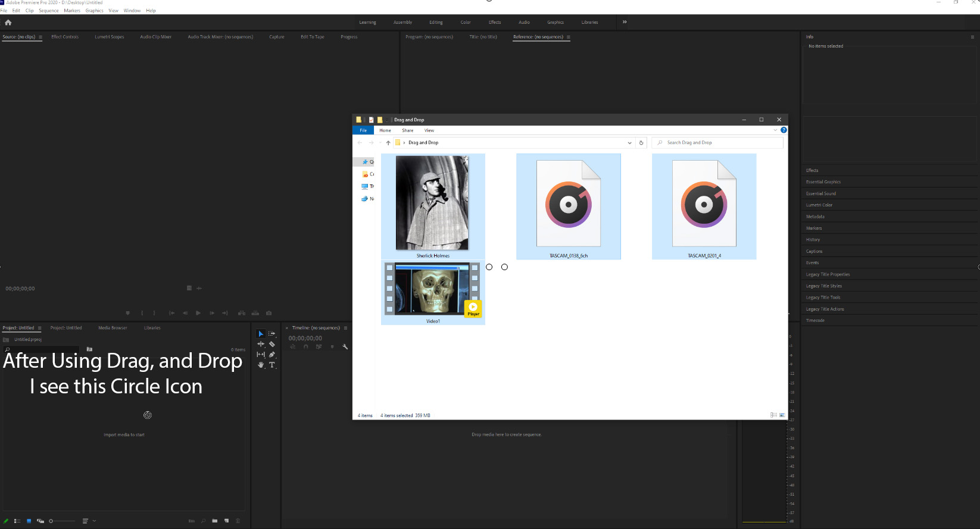
Task: Click Play in Source monitor
Action: tap(198, 313)
